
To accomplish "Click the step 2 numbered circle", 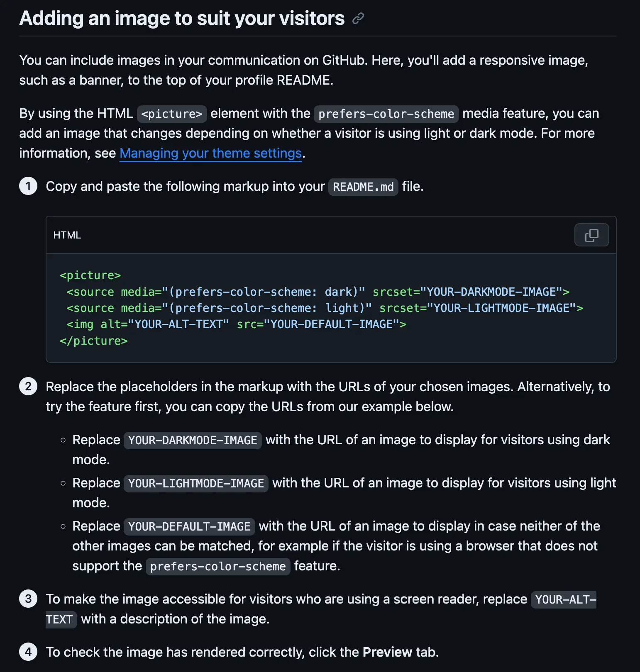I will click(x=28, y=386).
